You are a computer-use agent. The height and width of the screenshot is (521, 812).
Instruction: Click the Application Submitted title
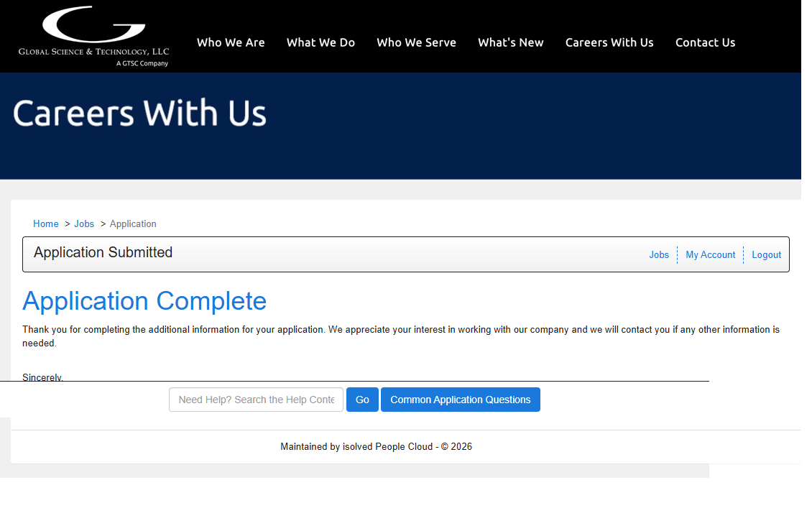(x=103, y=252)
